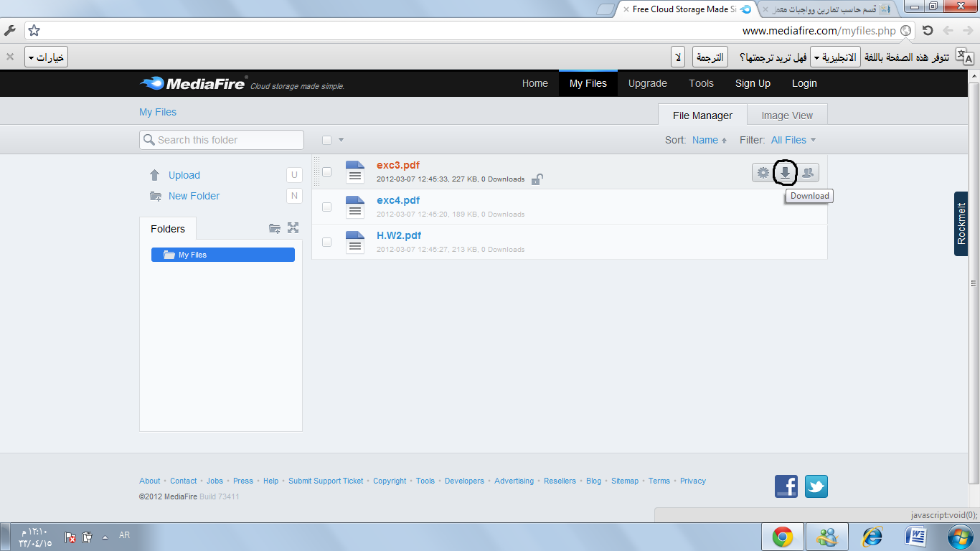Open the exc4.pdf file link
The width and height of the screenshot is (980, 551).
pos(398,200)
